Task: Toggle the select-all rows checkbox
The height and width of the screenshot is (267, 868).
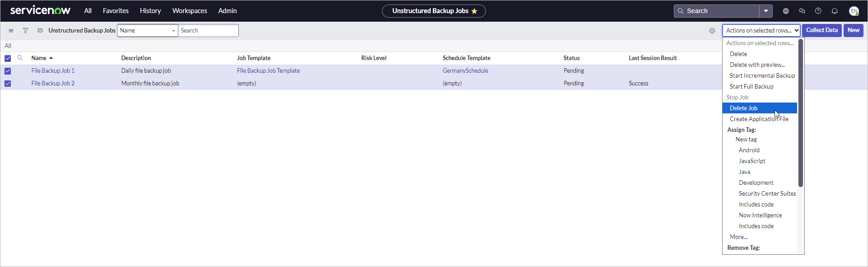Action: coord(8,58)
